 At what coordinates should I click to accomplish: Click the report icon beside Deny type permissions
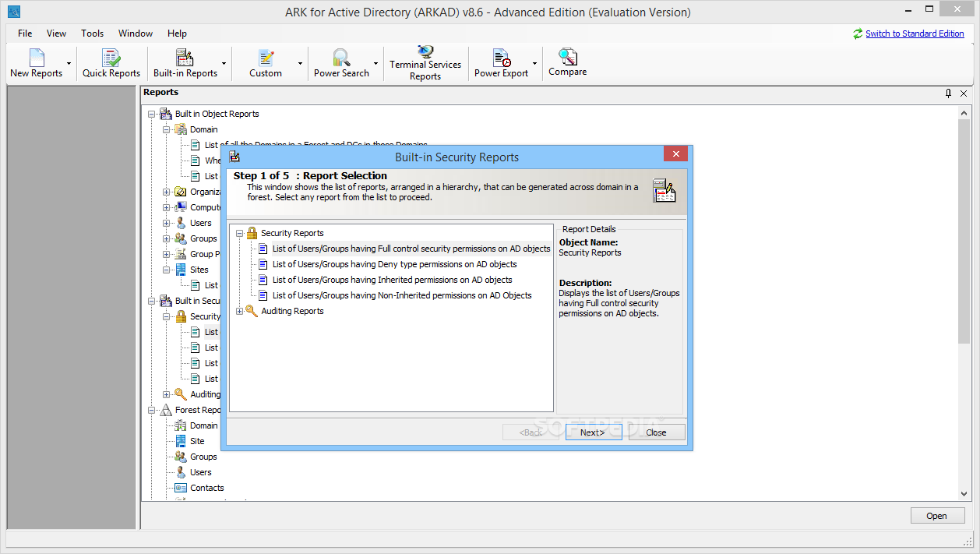(263, 264)
